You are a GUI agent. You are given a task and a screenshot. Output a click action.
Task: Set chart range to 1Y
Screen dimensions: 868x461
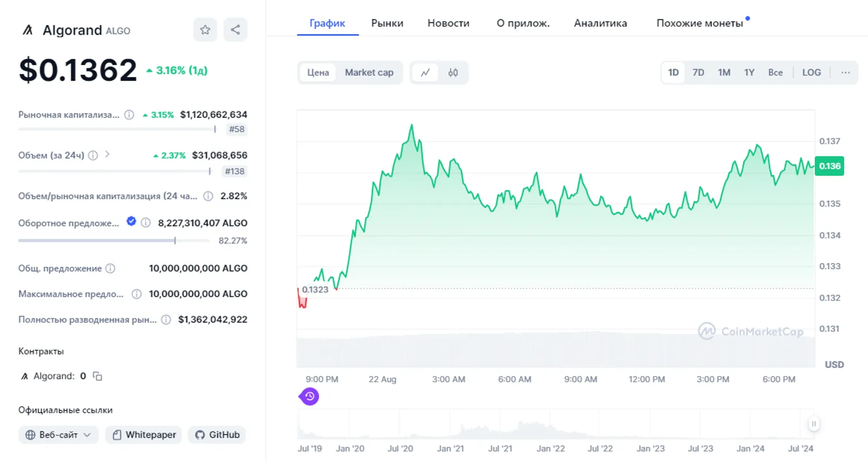(749, 73)
